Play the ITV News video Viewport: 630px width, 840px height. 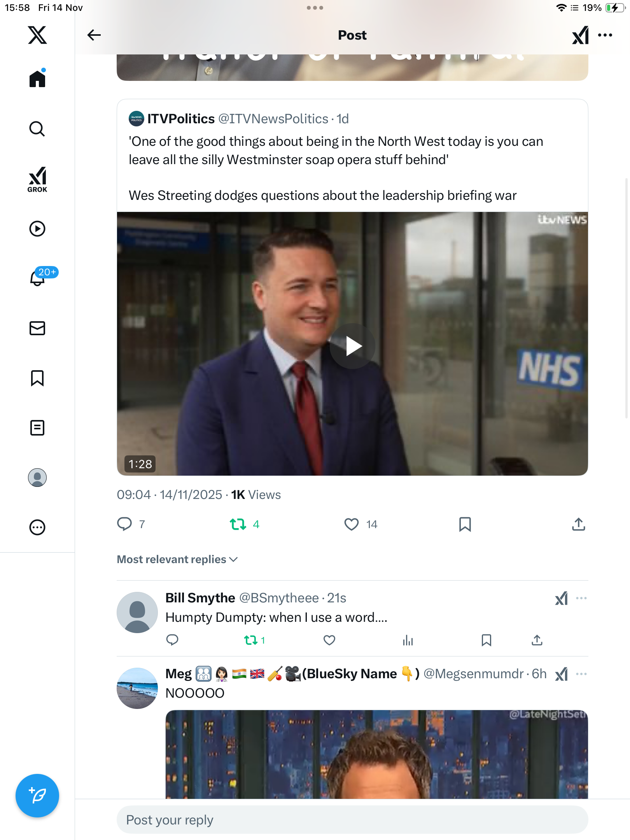(352, 346)
